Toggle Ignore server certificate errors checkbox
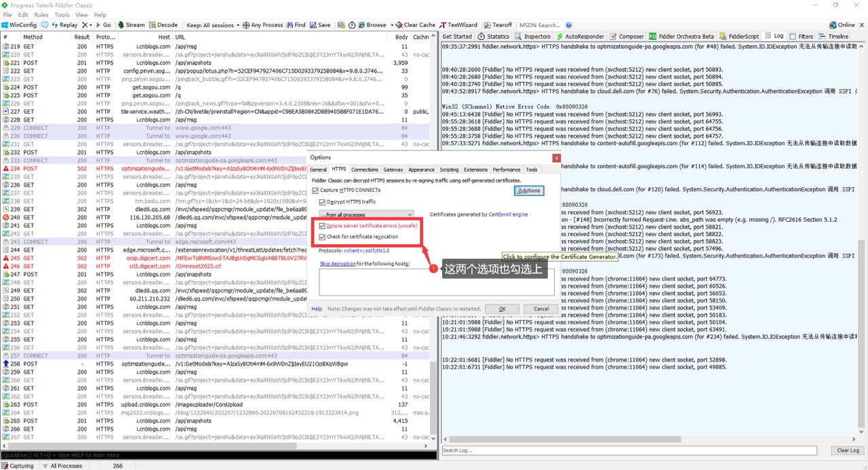The image size is (868, 470). [x=322, y=226]
